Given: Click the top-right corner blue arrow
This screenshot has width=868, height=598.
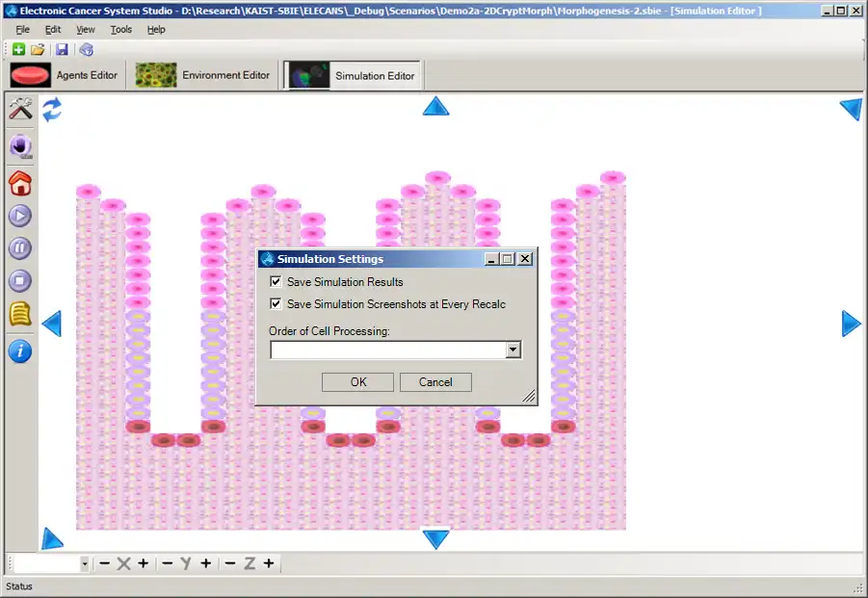Looking at the screenshot, I should [x=853, y=109].
